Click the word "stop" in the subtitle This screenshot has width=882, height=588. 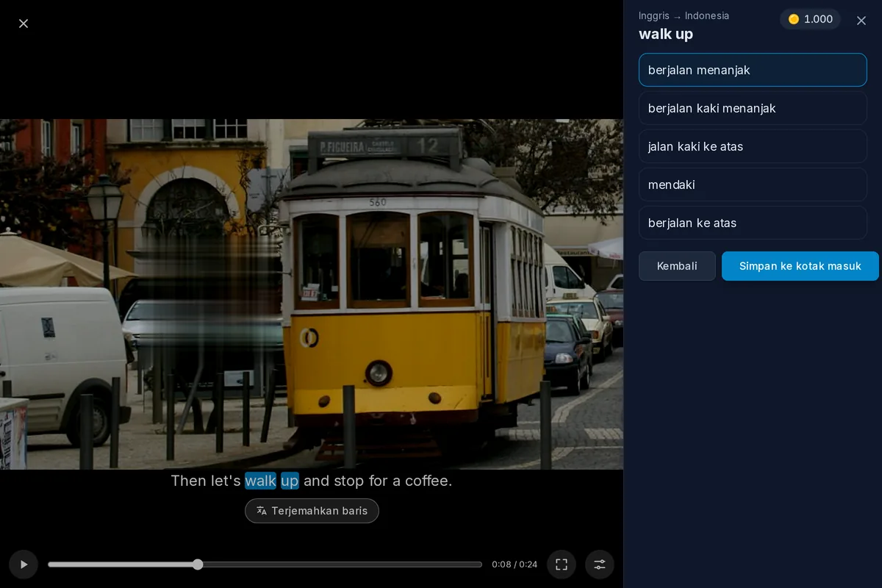pos(349,481)
